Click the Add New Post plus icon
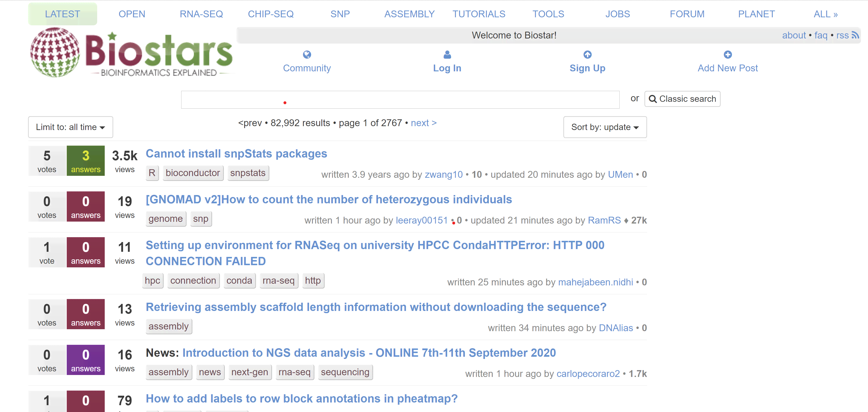 [x=727, y=54]
